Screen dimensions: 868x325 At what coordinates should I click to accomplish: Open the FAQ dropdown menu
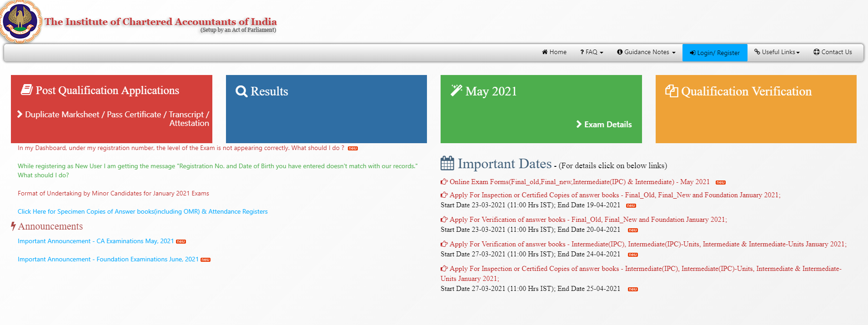(592, 52)
